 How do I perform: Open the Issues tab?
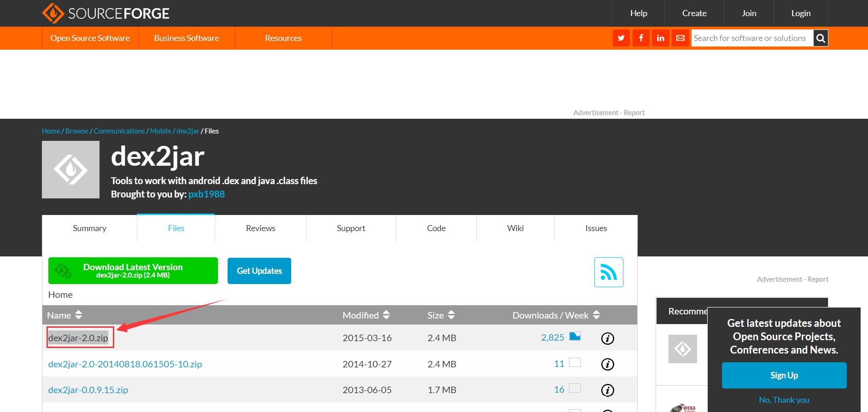tap(596, 228)
